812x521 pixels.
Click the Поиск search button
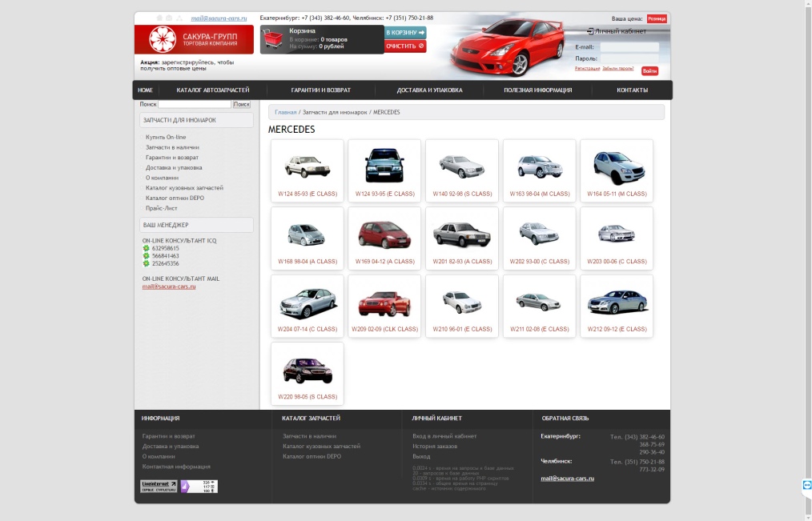click(x=241, y=104)
